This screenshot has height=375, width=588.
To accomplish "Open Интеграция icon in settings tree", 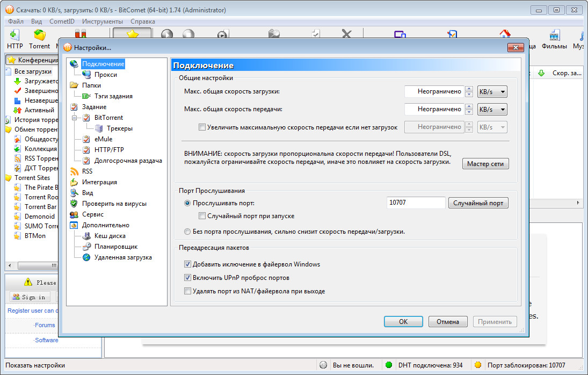I will pyautogui.click(x=74, y=182).
